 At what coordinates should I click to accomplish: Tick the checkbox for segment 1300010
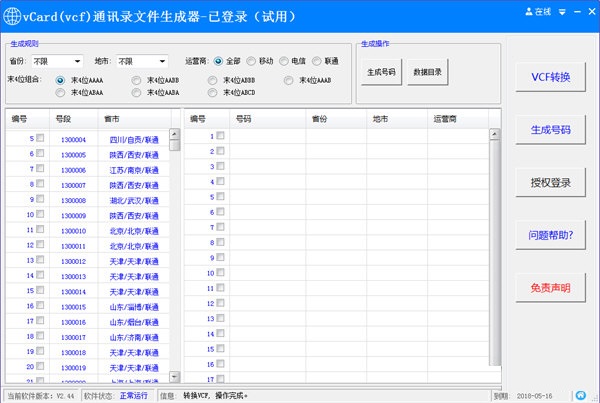pos(41,230)
